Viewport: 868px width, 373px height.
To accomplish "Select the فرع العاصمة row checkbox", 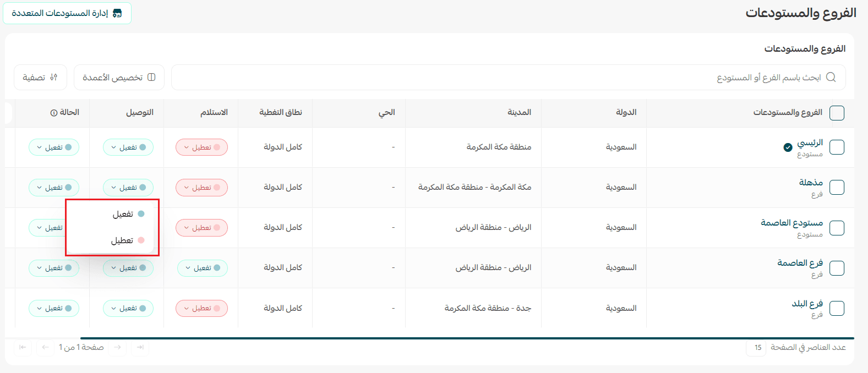I will pyautogui.click(x=837, y=268).
